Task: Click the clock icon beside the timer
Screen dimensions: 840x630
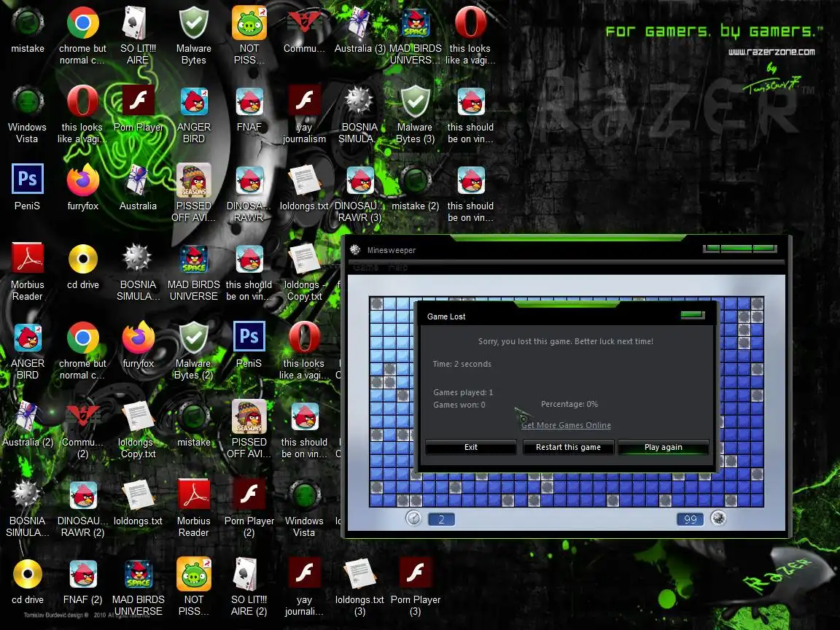Action: pos(413,518)
